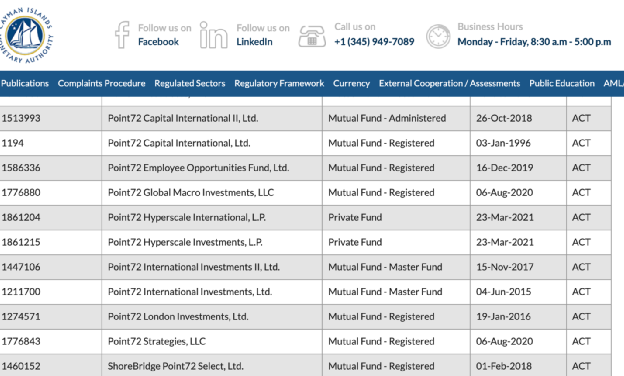The height and width of the screenshot is (376, 624).
Task: Expand the Regulated Sectors menu
Action: [x=190, y=84]
